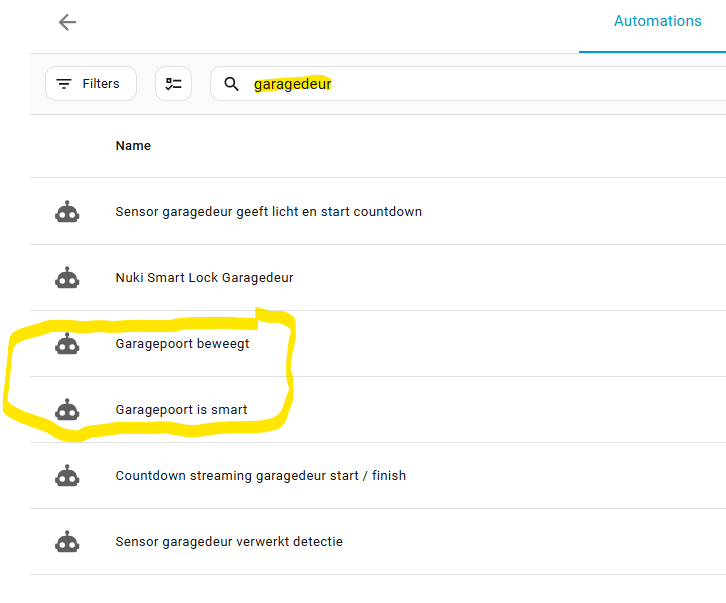Viewport: 726px width, 603px height.
Task: Click robot icon for Sensor garagedeur verwerkt detectie
Action: (67, 542)
